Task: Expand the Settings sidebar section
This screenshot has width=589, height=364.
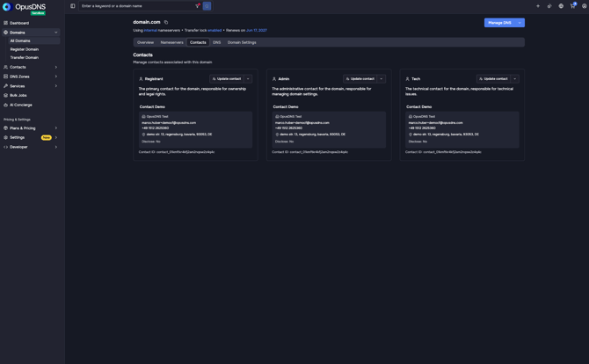Action: coord(56,137)
